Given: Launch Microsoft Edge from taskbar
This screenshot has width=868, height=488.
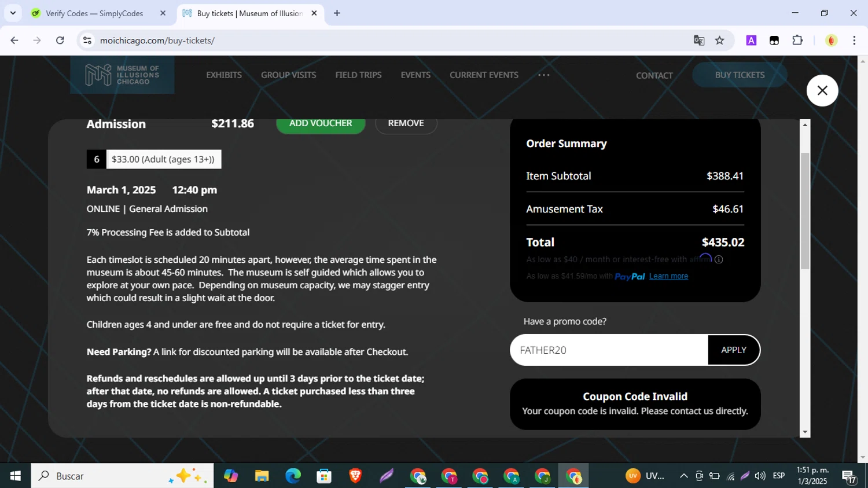Looking at the screenshot, I should [293, 476].
